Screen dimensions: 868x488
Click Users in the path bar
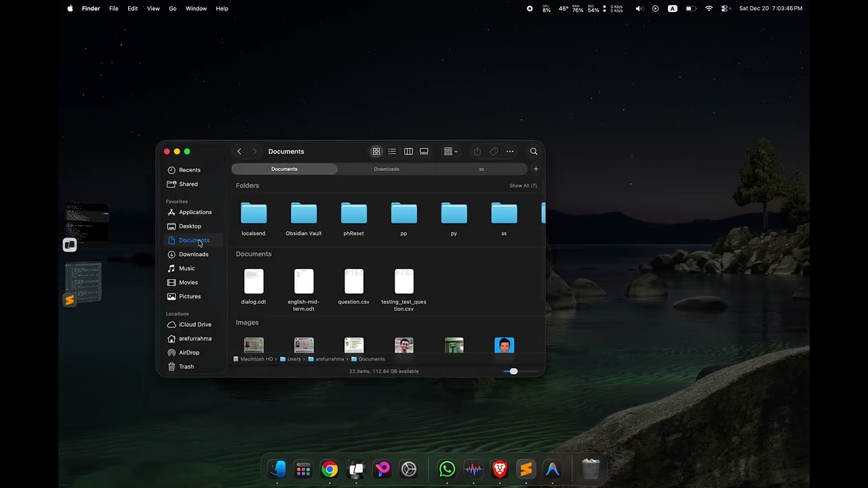point(290,359)
